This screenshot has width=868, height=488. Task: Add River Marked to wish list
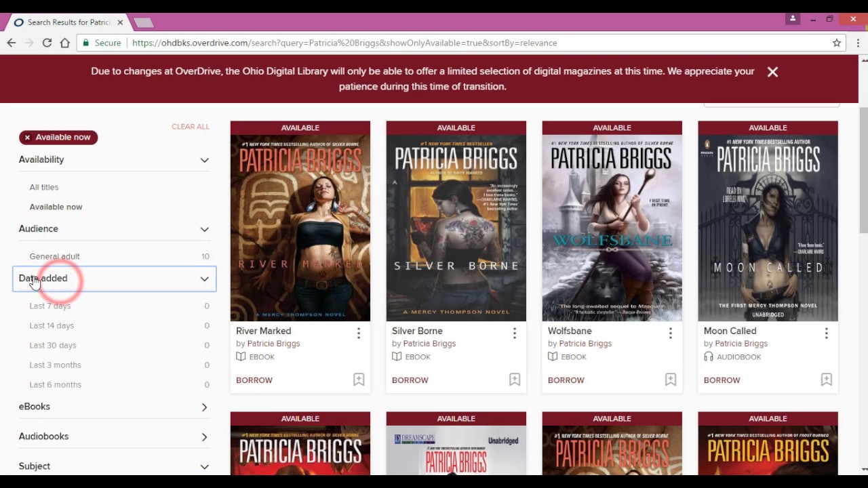point(359,380)
